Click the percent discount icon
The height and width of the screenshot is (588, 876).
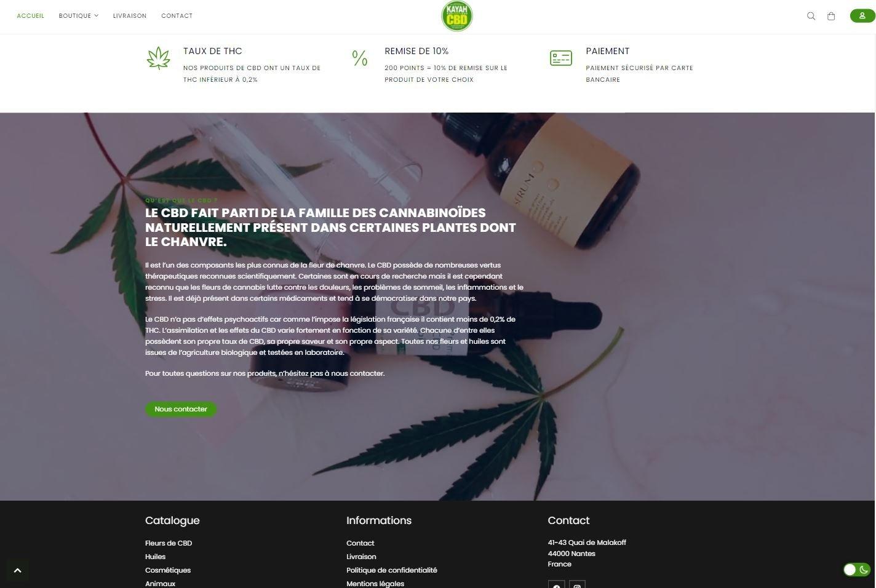pyautogui.click(x=360, y=58)
